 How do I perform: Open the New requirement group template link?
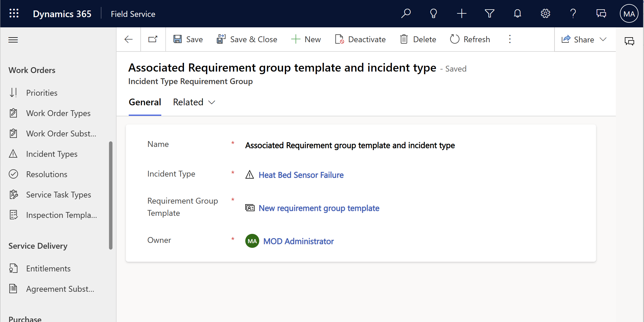click(x=319, y=208)
